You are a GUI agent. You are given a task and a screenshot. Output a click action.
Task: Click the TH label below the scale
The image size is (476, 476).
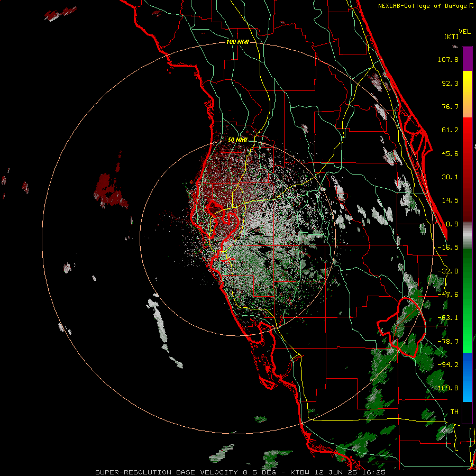[x=454, y=412]
